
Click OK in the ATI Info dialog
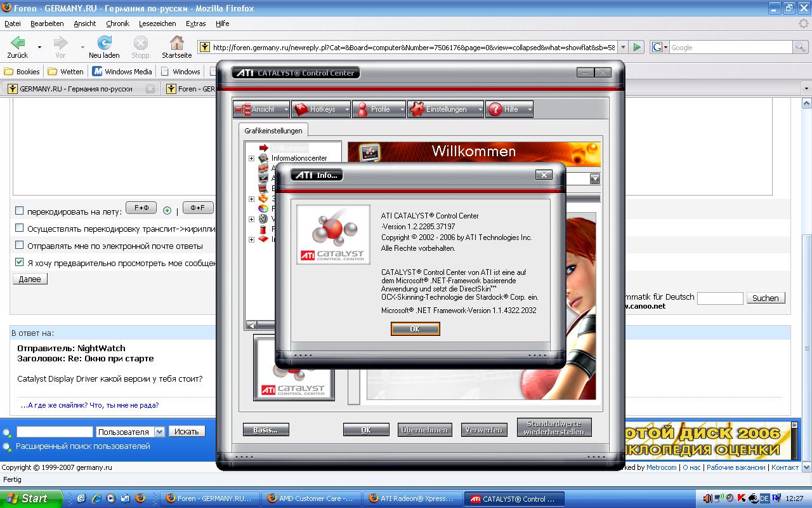pos(415,329)
